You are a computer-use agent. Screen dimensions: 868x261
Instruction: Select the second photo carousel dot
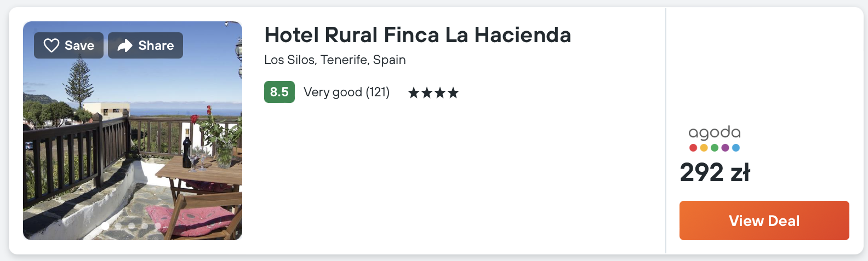pos(118,225)
